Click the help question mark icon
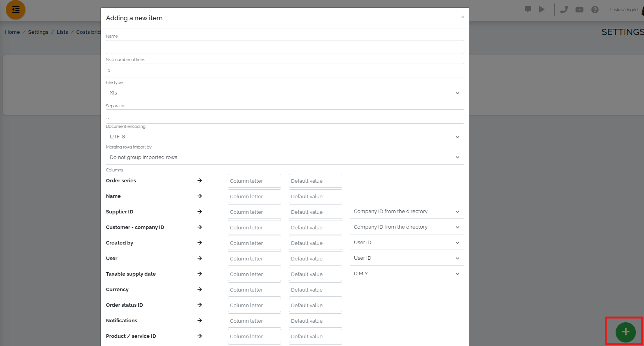The width and height of the screenshot is (644, 346). (595, 10)
